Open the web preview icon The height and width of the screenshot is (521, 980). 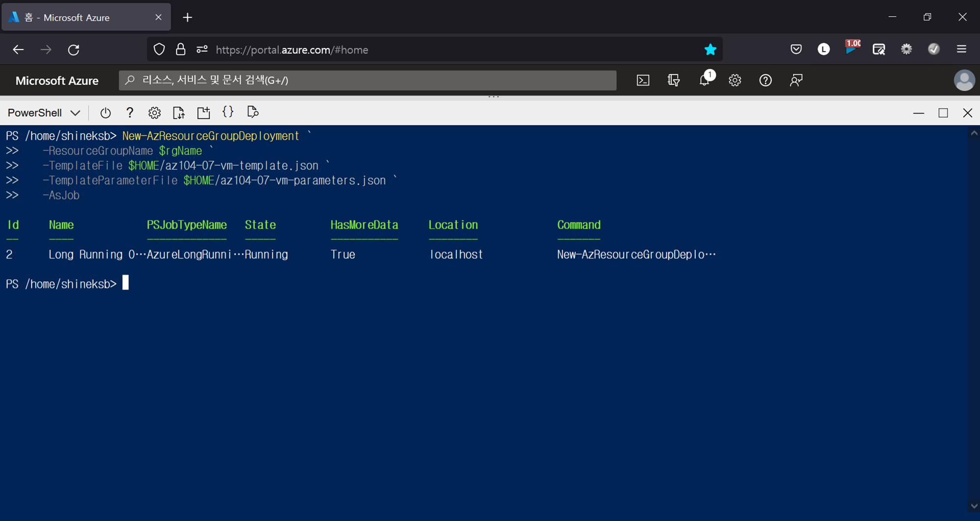coord(253,112)
